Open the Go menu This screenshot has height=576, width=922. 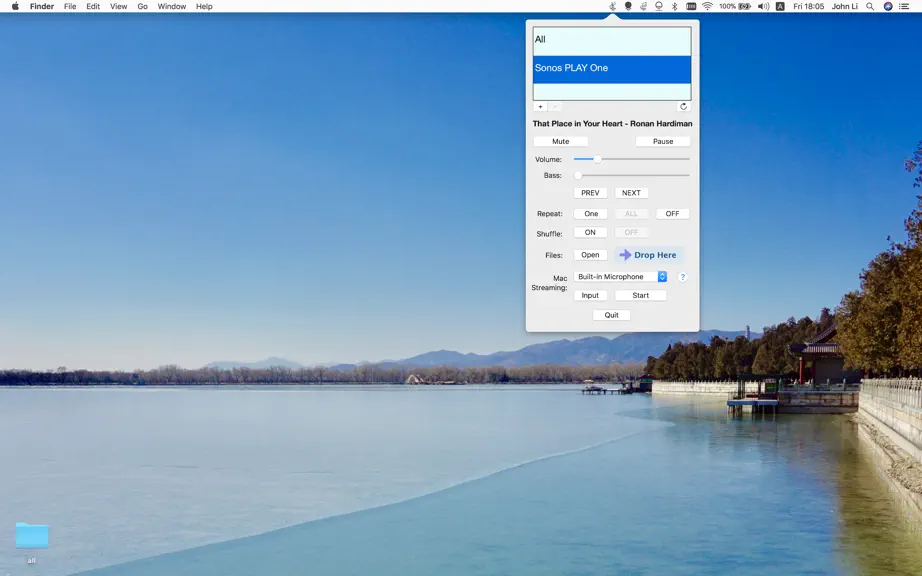pos(142,6)
